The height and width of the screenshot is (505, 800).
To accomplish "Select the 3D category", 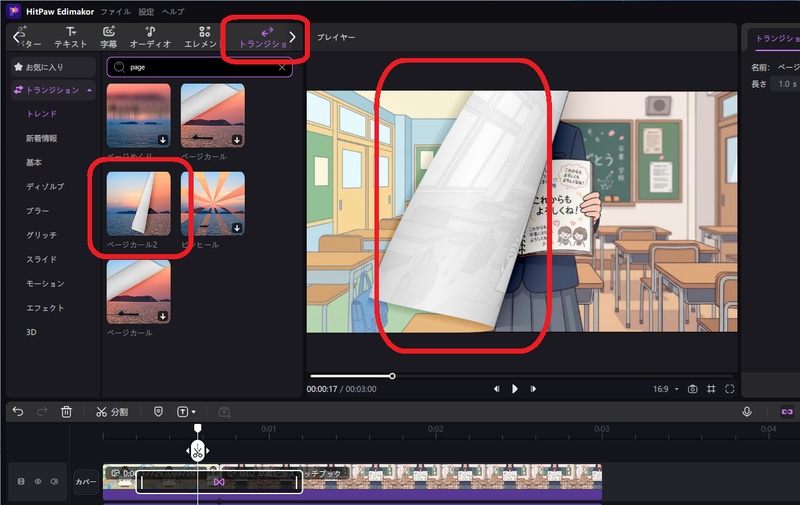I will coord(31,332).
